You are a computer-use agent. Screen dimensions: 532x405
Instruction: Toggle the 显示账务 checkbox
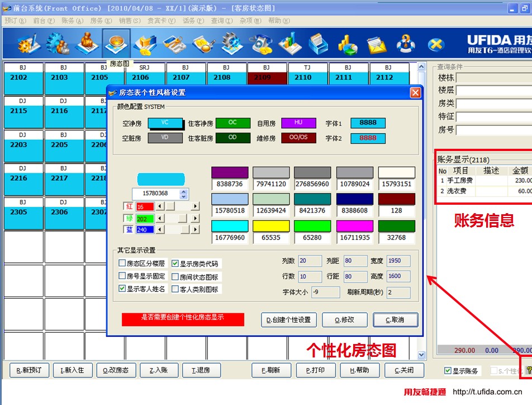point(448,371)
